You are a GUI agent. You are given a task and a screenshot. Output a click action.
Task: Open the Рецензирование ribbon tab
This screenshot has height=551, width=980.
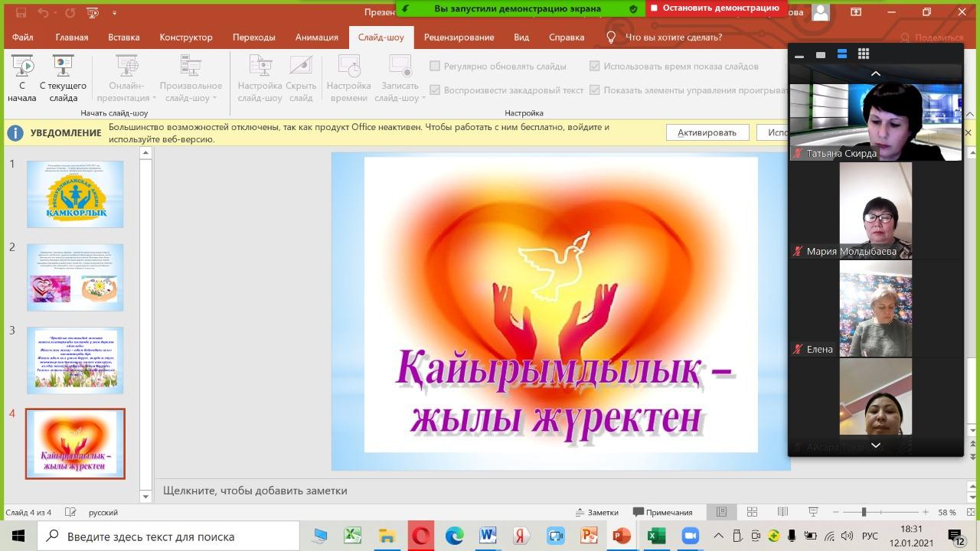click(x=459, y=37)
